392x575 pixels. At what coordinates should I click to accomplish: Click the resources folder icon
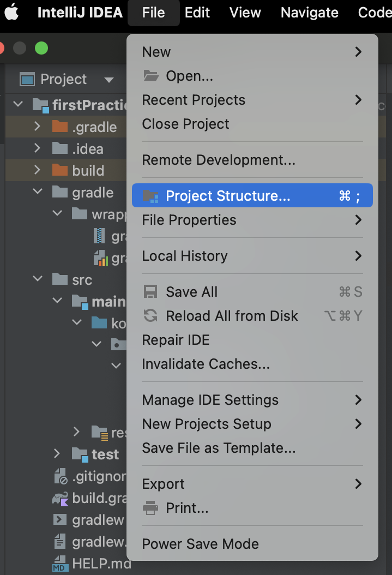tap(100, 433)
